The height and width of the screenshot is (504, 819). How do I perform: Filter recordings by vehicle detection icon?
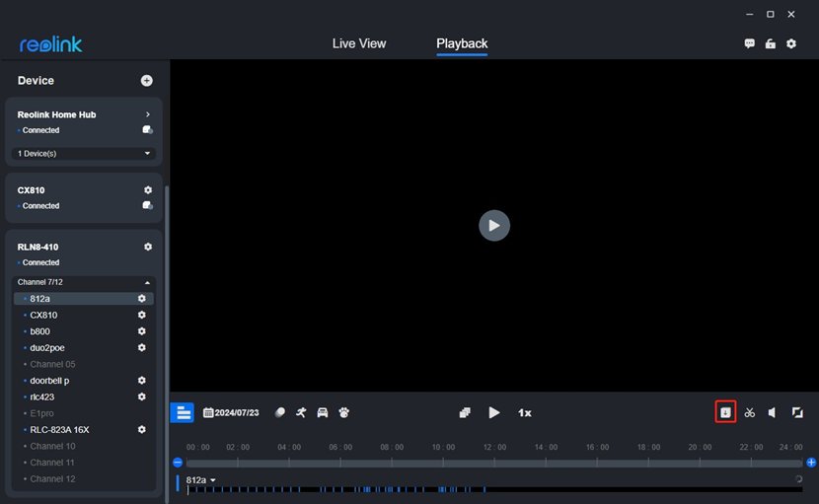[x=323, y=412]
